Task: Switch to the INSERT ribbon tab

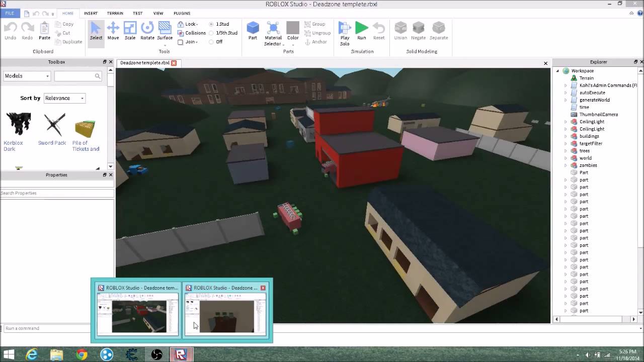Action: point(91,13)
